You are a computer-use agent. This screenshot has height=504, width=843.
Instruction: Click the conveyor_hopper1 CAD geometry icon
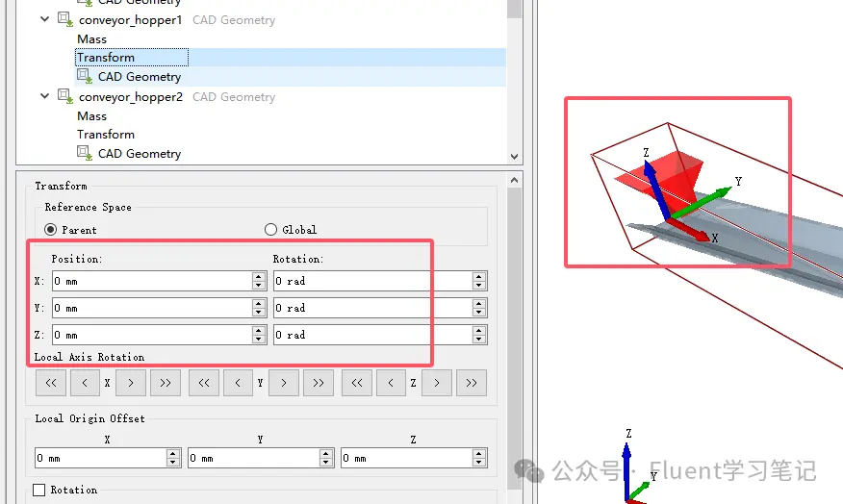pos(65,19)
